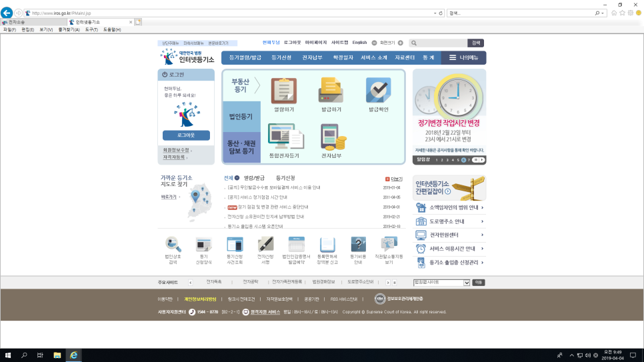
Task: Select banner slide number 6
Action: tap(463, 160)
